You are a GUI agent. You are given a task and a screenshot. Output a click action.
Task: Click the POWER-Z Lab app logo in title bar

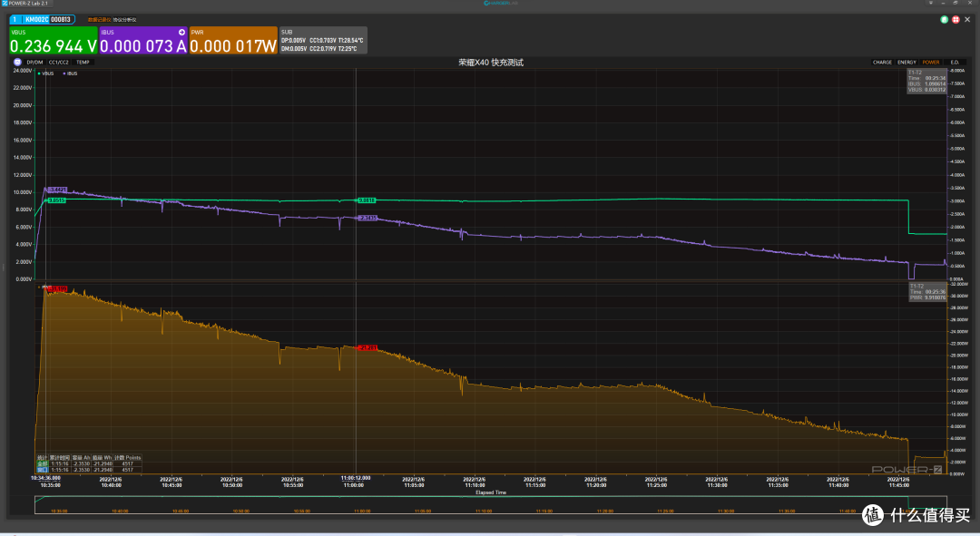click(5, 3)
